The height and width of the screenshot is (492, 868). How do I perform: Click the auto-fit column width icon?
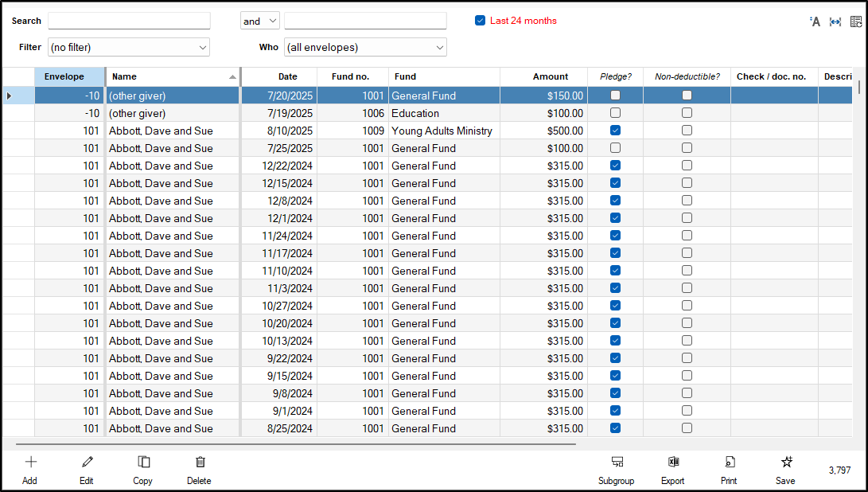(835, 21)
